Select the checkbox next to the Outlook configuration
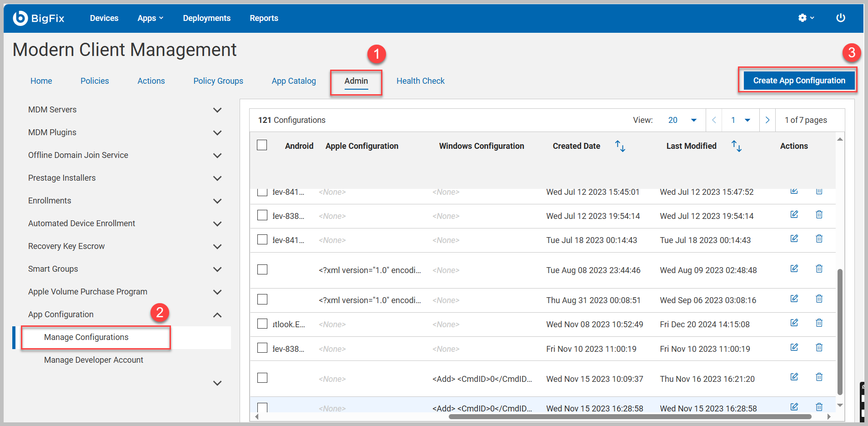The height and width of the screenshot is (426, 868). [262, 324]
